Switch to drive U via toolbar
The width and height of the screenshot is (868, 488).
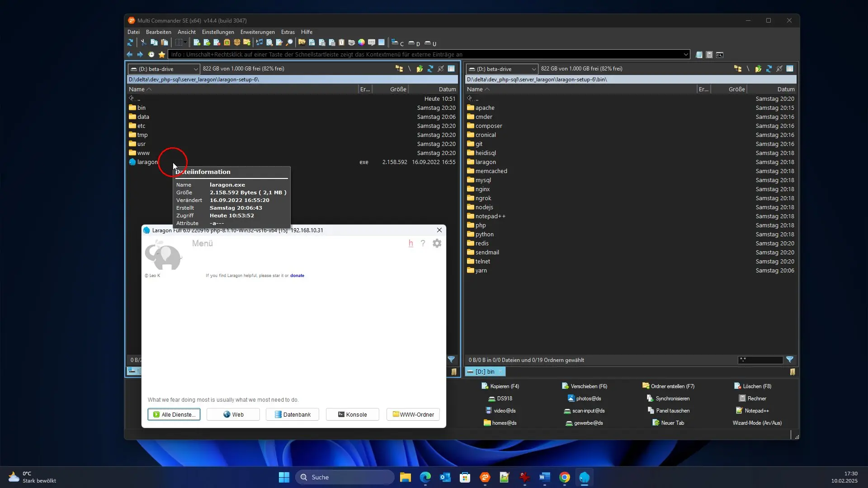(430, 43)
